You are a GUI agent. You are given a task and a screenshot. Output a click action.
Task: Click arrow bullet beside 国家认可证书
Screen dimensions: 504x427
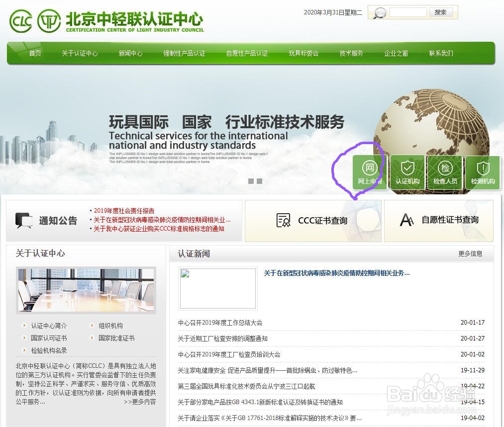pos(24,338)
